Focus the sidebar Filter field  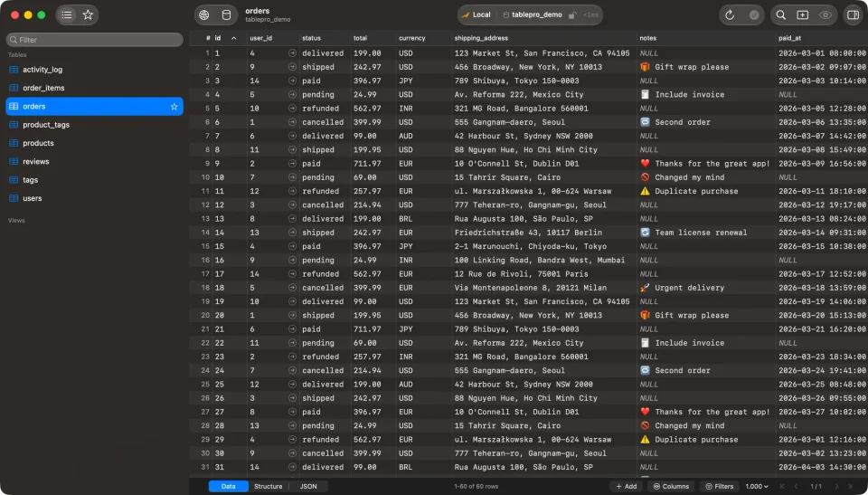95,40
